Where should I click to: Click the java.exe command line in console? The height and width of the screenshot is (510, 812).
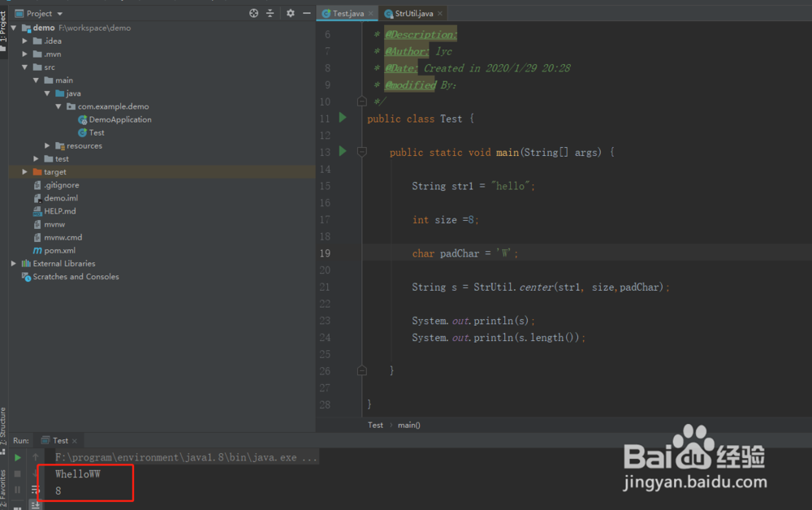(x=186, y=458)
